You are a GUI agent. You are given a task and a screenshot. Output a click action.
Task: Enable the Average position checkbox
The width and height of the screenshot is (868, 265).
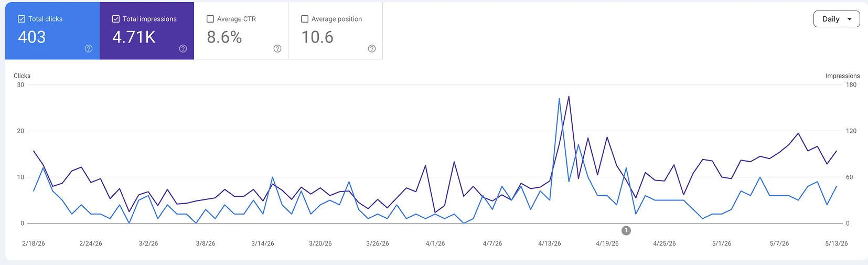(305, 19)
